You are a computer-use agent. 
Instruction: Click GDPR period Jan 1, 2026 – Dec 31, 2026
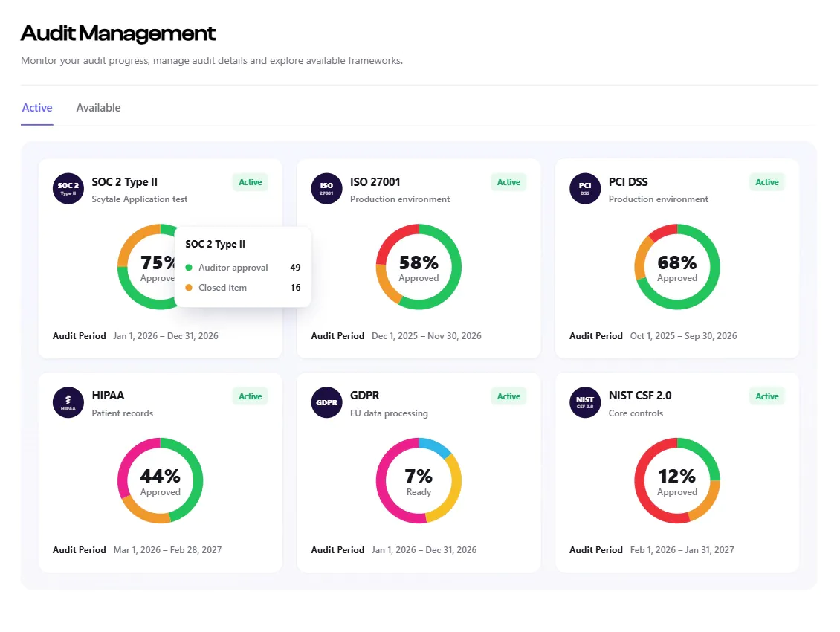click(x=424, y=550)
